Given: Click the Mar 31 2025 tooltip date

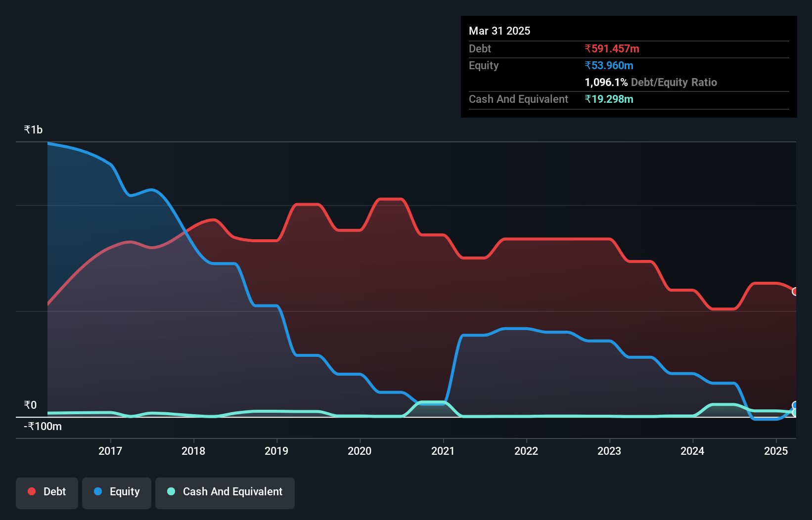Looking at the screenshot, I should (499, 31).
